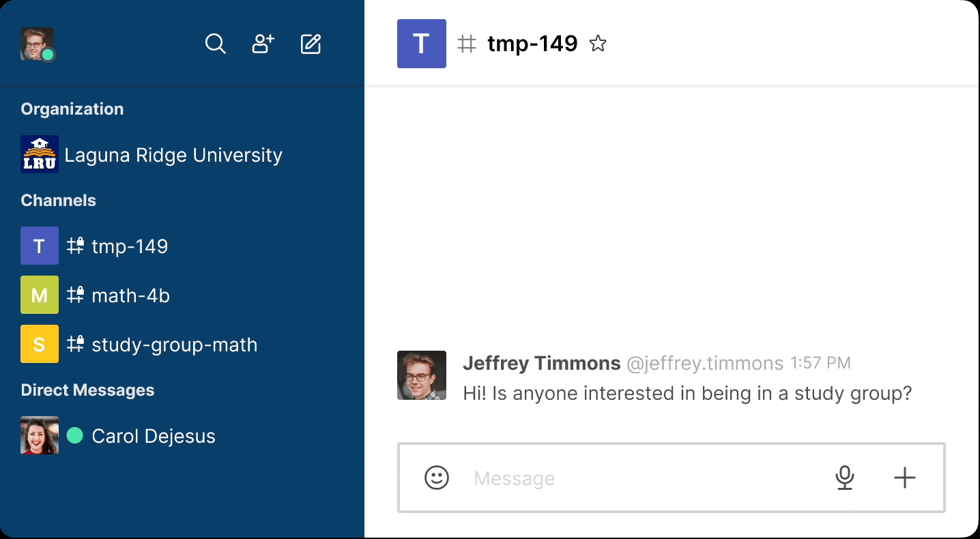Click Jeffrey Timmons' name in the message
Viewport: 980px width, 539px height.
point(541,363)
